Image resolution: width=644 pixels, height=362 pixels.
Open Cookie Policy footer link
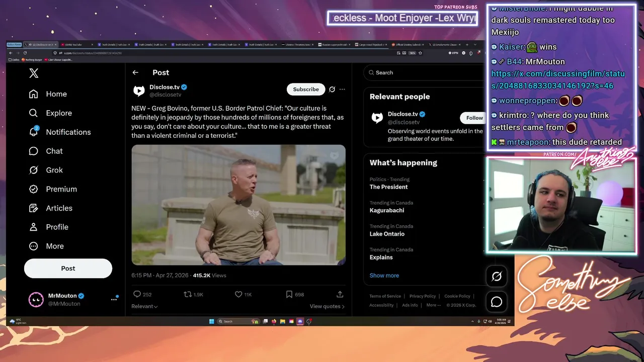[457, 296]
